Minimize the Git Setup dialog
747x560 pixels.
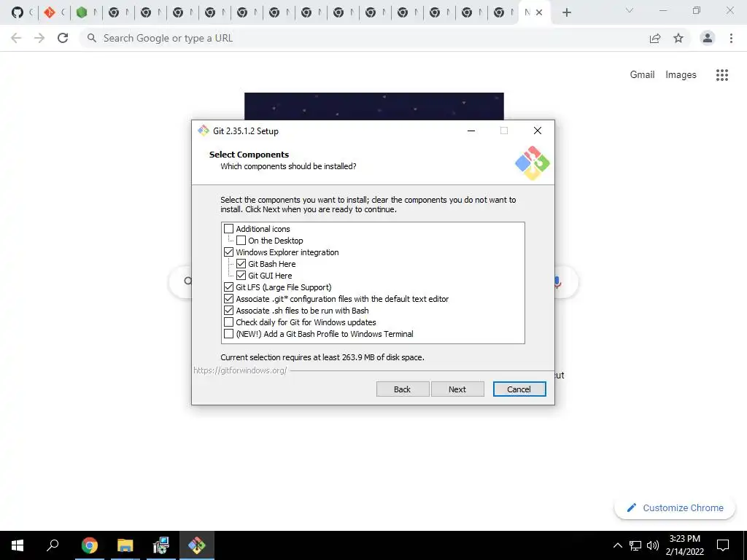click(471, 131)
